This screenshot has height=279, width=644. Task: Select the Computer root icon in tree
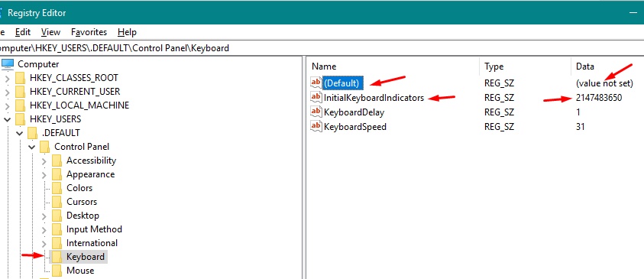(8, 63)
